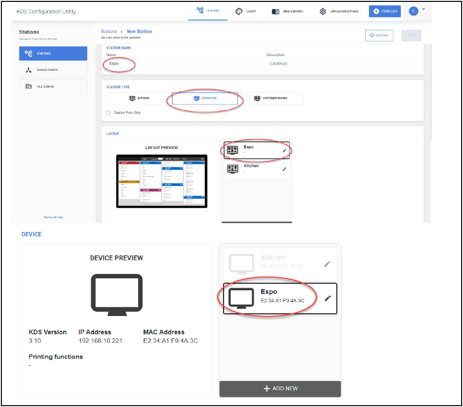Image resolution: width=463 pixels, height=407 pixels.
Task: Open the Stations tab in top navigation
Action: tap(208, 11)
